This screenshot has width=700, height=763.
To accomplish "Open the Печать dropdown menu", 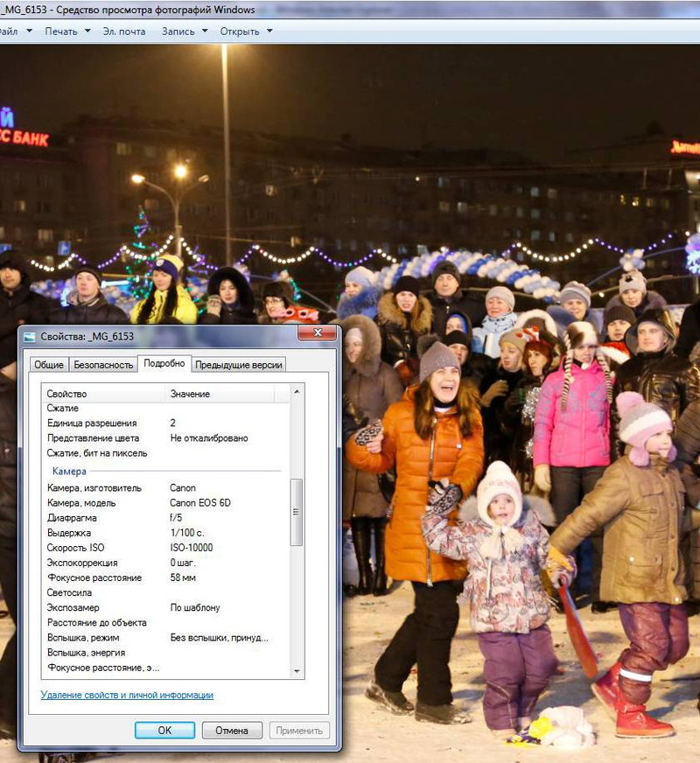I will point(67,31).
